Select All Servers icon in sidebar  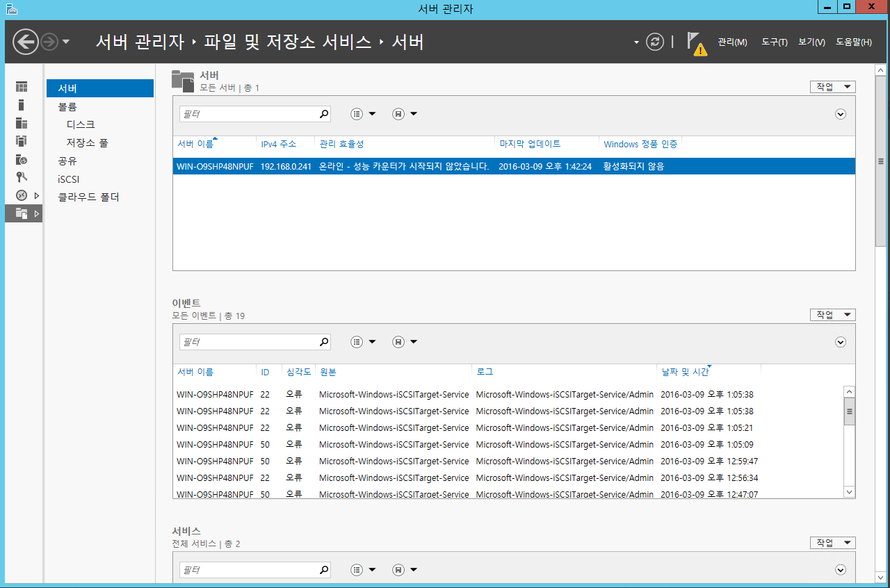coord(22,124)
